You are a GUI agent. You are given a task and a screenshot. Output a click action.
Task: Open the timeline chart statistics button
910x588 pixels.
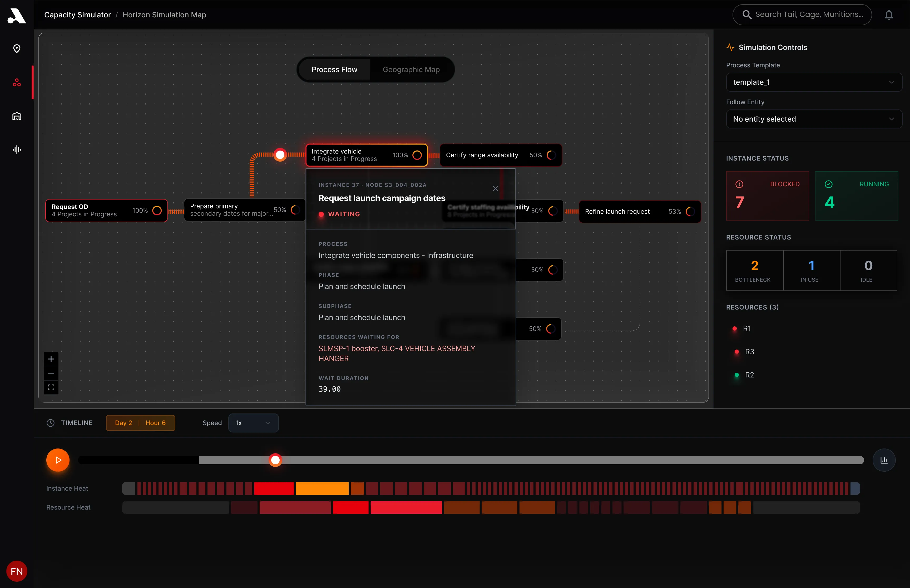pos(884,460)
